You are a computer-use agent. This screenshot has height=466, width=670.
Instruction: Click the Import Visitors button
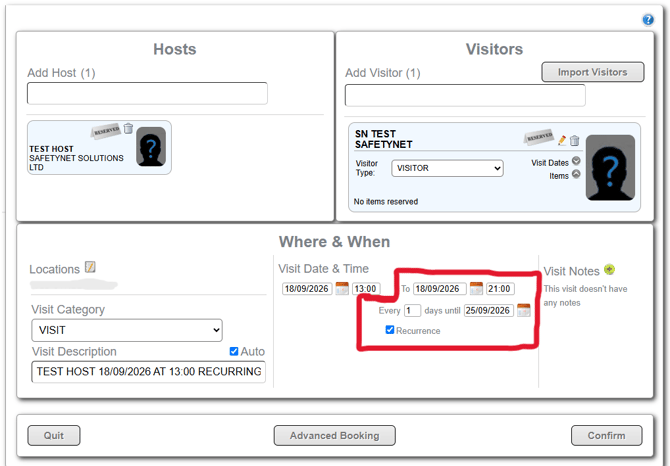point(593,72)
